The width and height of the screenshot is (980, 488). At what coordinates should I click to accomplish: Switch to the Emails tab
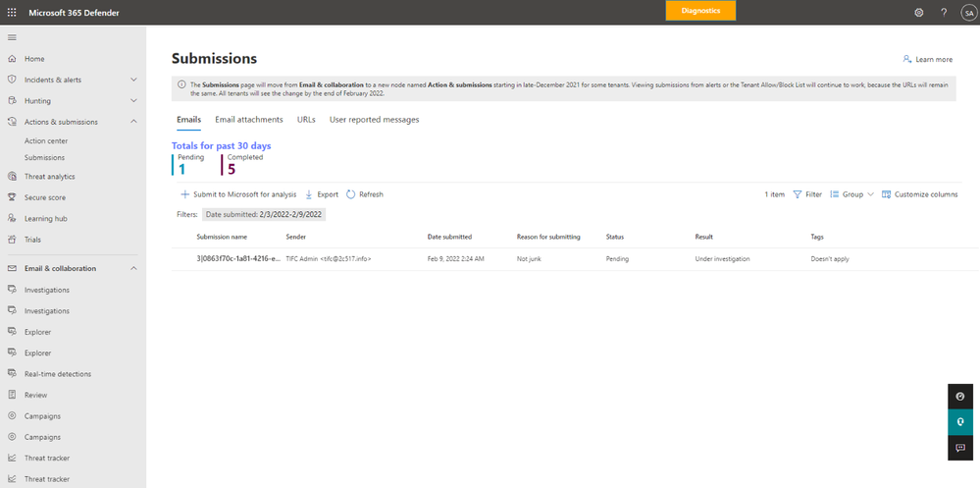point(188,120)
